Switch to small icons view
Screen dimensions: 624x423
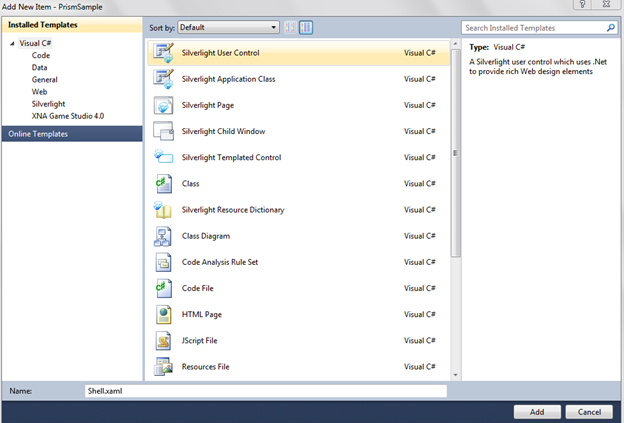coord(290,27)
